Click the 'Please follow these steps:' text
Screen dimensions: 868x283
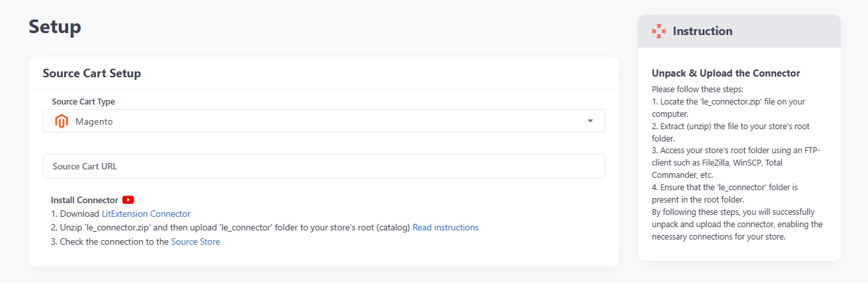[x=698, y=89]
